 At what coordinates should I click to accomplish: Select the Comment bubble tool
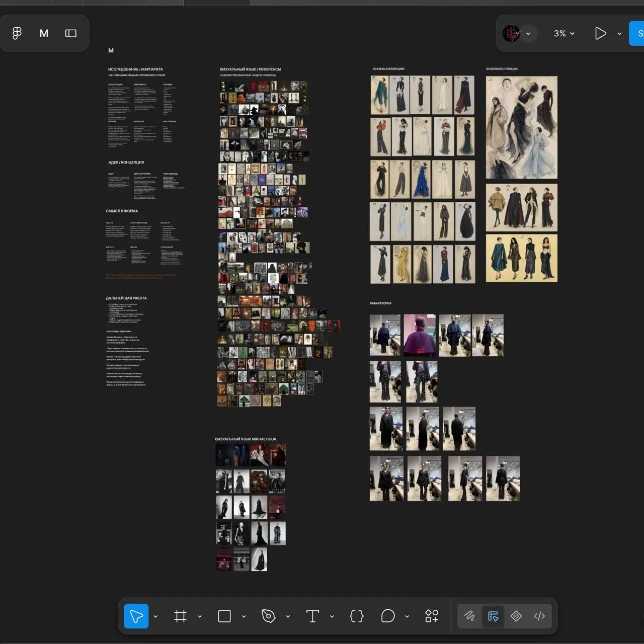[x=388, y=616]
